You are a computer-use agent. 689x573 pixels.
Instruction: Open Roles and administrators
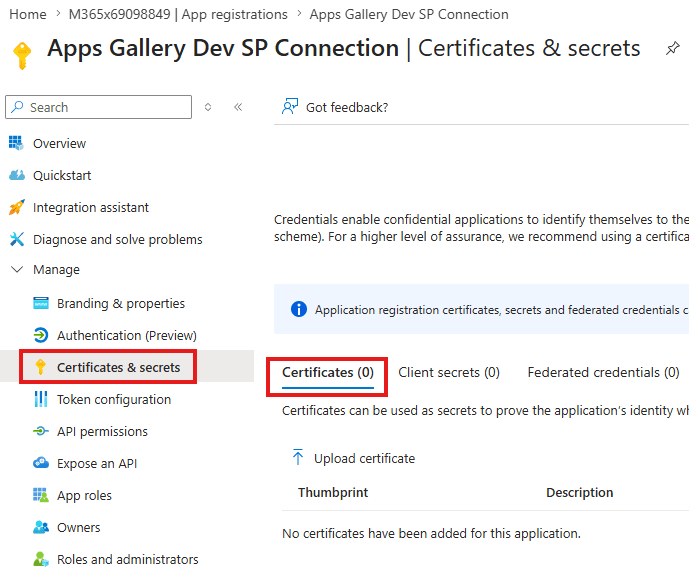(x=128, y=559)
